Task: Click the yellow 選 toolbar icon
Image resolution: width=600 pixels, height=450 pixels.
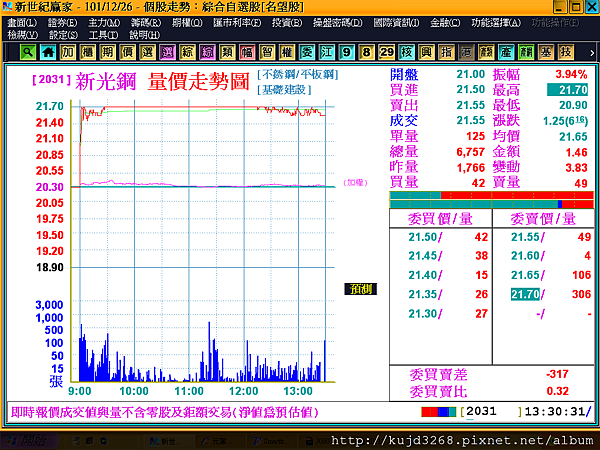Action: (147, 52)
